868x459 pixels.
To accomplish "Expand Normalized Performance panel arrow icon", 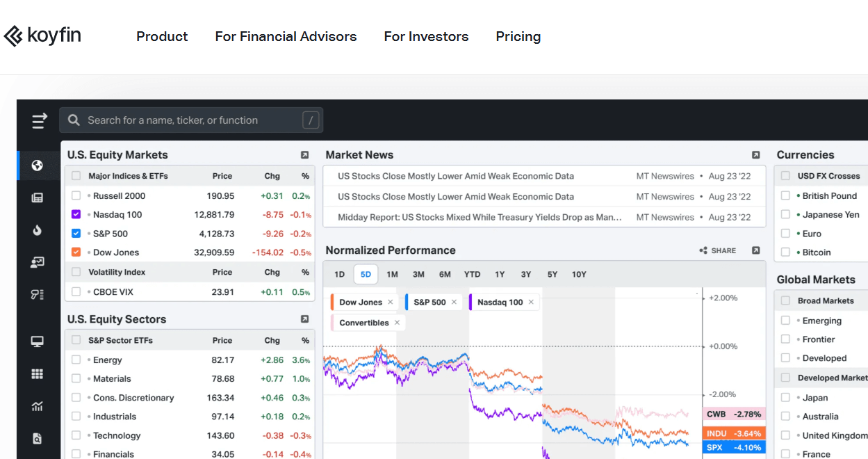I will (756, 250).
